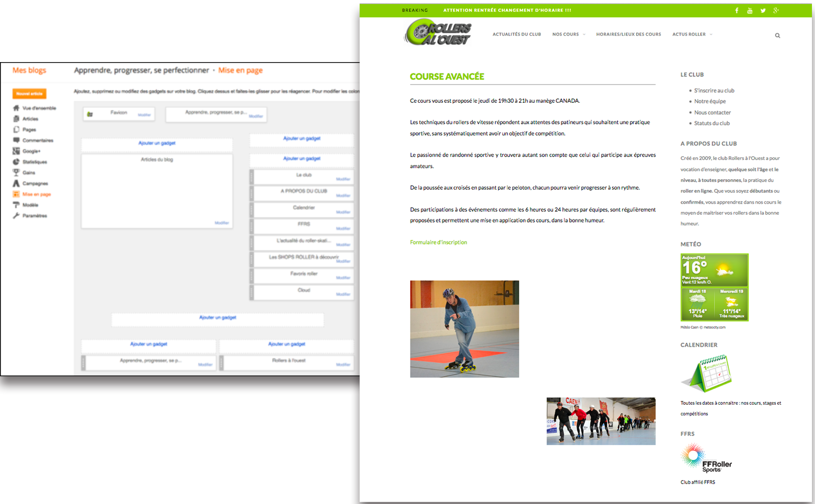
Task: Click the Formulaire d'inscription link
Action: tap(438, 242)
